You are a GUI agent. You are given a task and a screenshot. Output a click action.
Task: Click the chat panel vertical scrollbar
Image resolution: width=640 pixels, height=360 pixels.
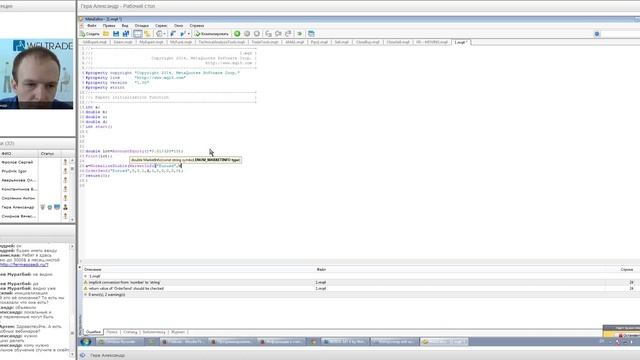tap(73, 299)
